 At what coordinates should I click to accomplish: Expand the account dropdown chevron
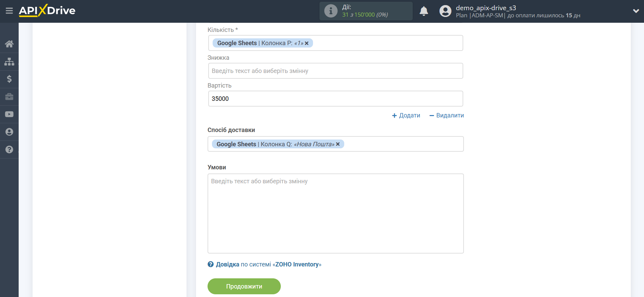(636, 11)
